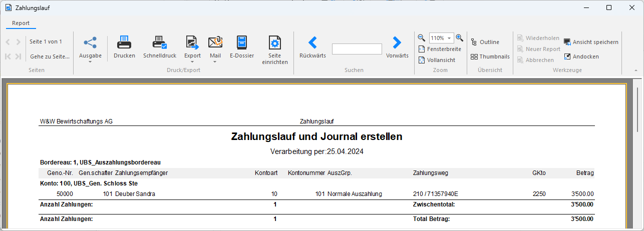
Task: Click the heading 'Zahlungslauf und Journal erstellen'
Action: point(316,136)
